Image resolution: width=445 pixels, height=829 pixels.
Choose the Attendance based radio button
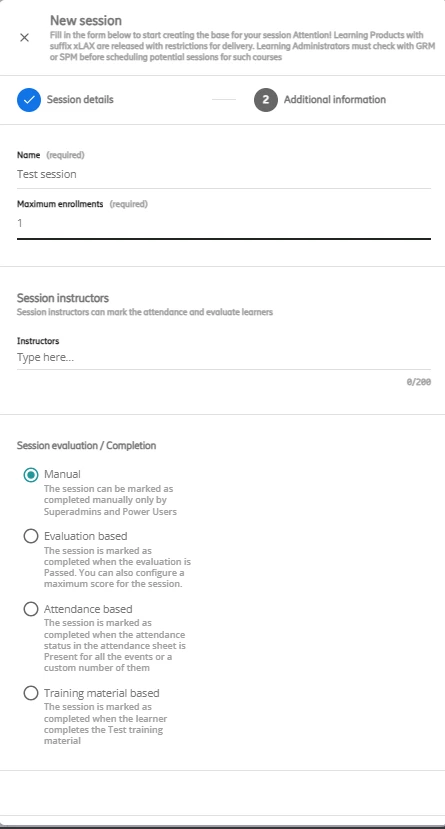pyautogui.click(x=31, y=609)
